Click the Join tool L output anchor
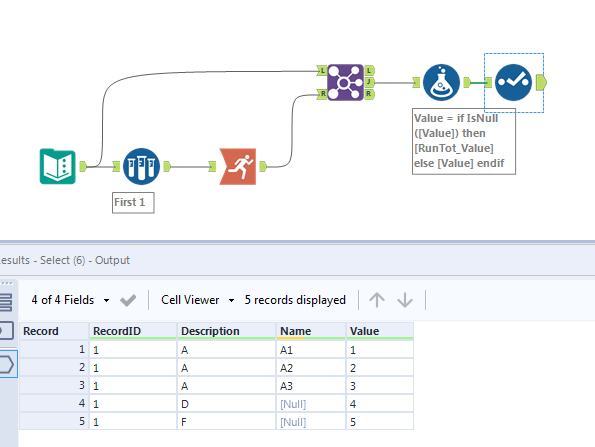Screen dimensions: 595x447 click(369, 70)
